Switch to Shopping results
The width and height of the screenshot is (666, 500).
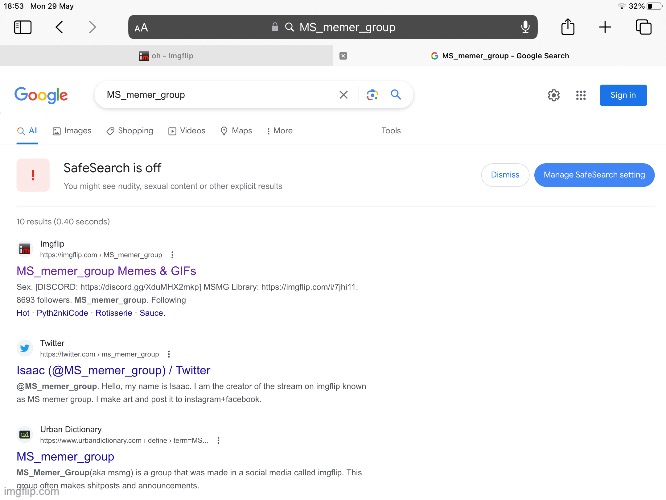(x=130, y=131)
